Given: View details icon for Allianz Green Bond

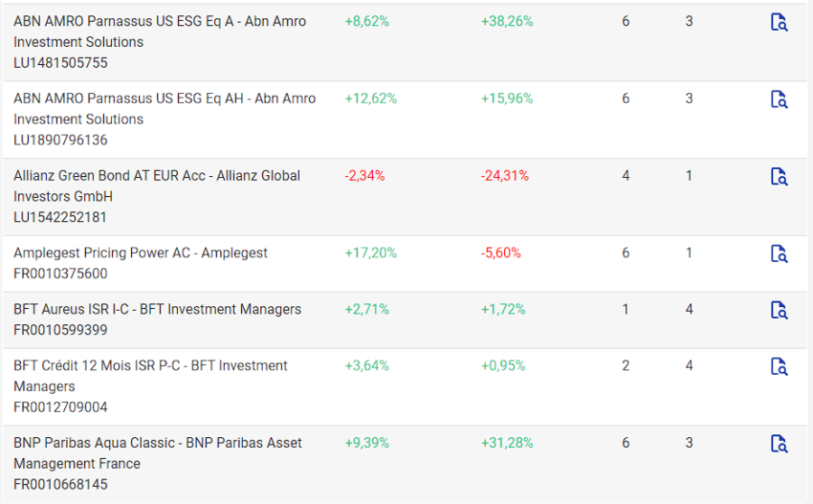Looking at the screenshot, I should pos(779,177).
